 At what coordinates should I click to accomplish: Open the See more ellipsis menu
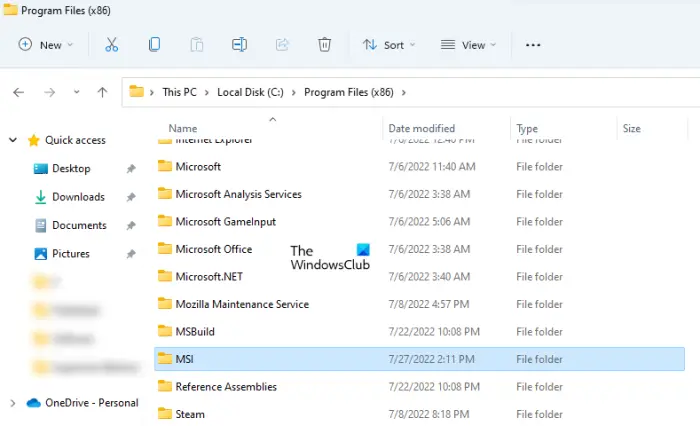click(533, 45)
